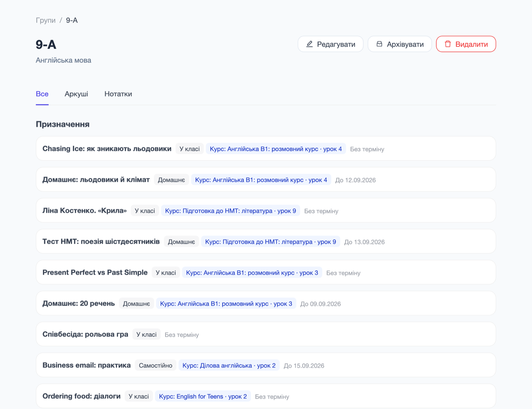Click deadline До 15.09.2026
The width and height of the screenshot is (532, 409).
pos(304,366)
